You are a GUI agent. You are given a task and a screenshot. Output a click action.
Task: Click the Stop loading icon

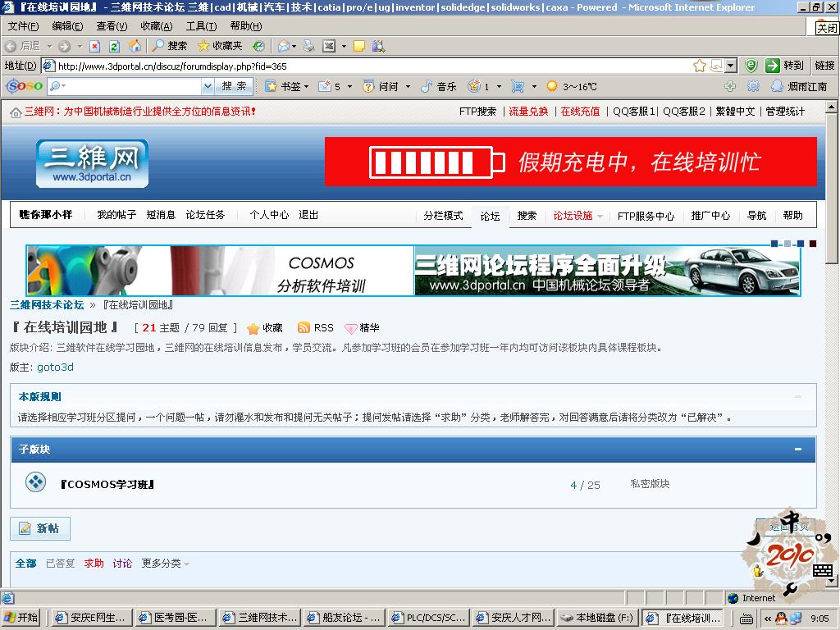pos(95,46)
